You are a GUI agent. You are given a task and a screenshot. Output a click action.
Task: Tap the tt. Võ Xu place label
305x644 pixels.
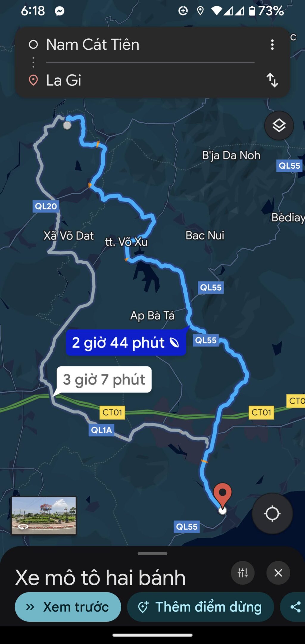(x=126, y=242)
